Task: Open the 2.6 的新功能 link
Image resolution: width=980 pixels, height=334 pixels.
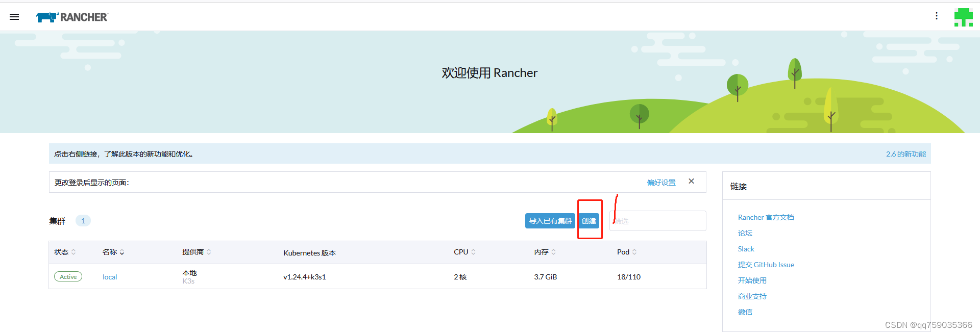Action: point(906,154)
